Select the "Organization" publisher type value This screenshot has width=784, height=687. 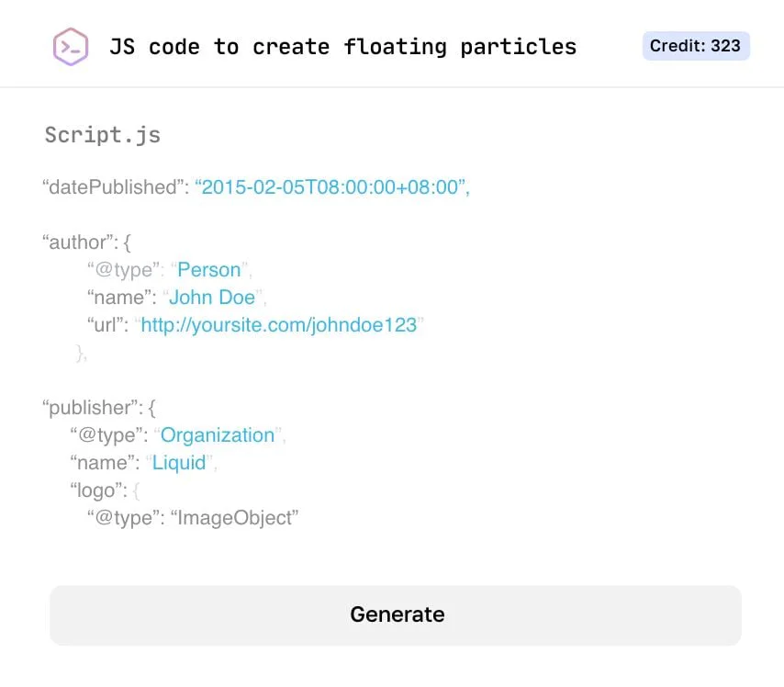point(218,434)
